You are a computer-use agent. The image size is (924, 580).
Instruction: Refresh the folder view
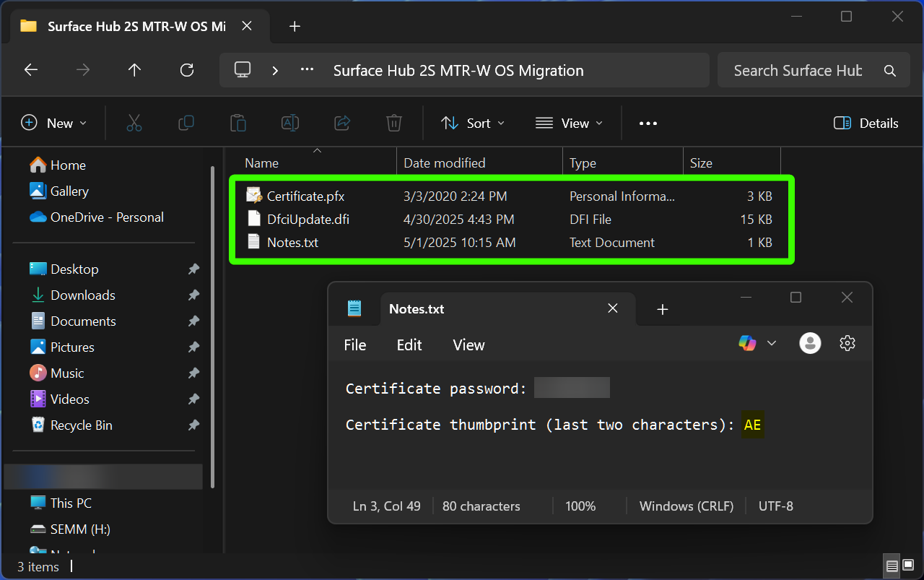[x=186, y=69]
